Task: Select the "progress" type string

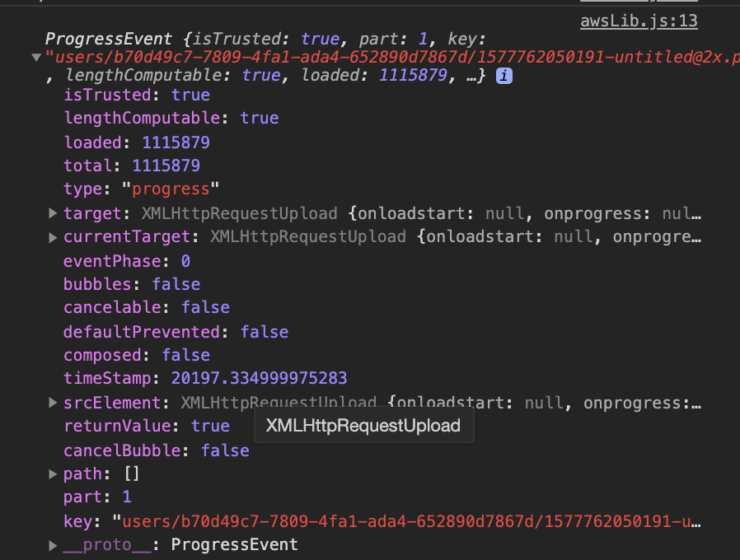Action: pyautogui.click(x=171, y=189)
